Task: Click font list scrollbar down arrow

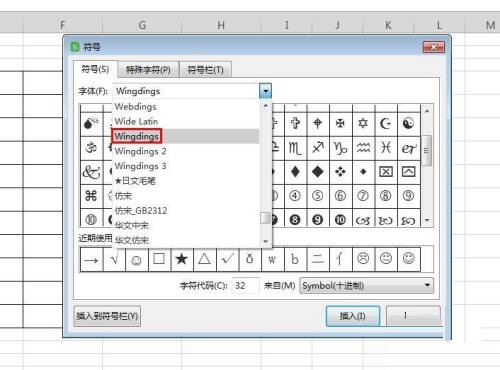Action: [x=266, y=241]
